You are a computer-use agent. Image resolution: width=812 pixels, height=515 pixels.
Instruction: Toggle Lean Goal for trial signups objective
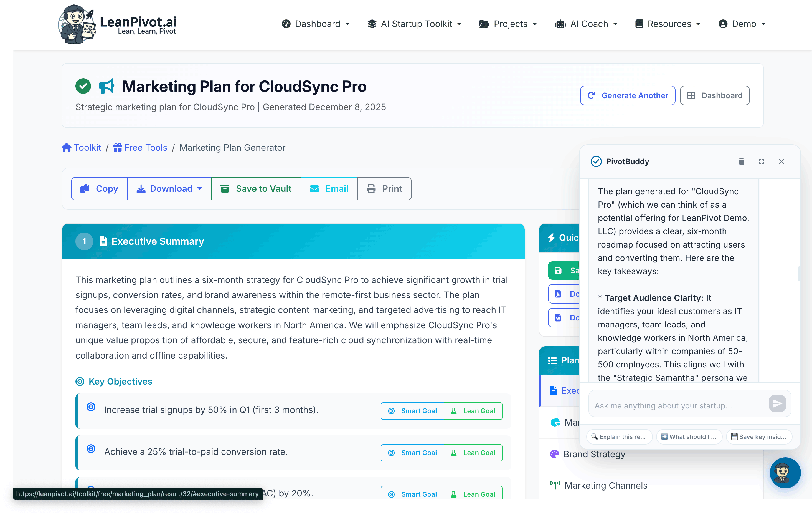(473, 411)
